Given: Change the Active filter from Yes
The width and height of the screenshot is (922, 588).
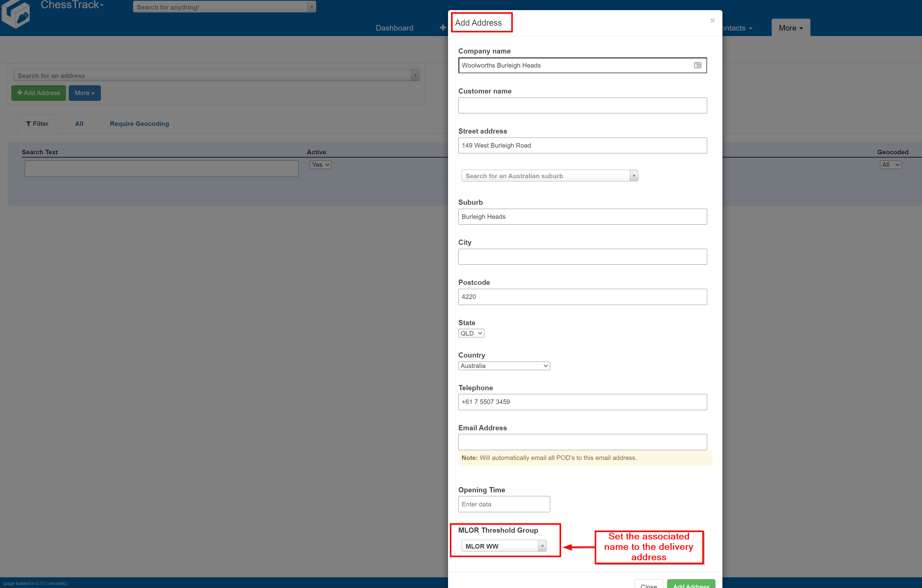Looking at the screenshot, I should pos(320,165).
